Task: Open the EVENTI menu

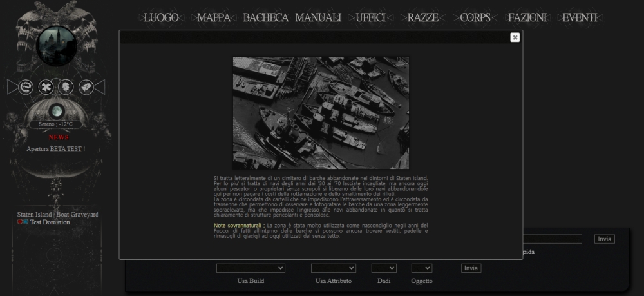Action: point(580,17)
